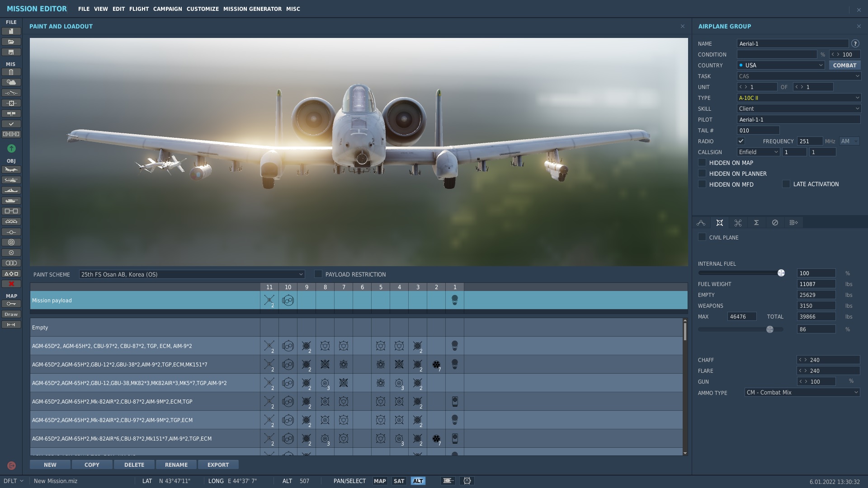Switch to SAT view in the status bar
The image size is (868, 488).
[x=399, y=481]
